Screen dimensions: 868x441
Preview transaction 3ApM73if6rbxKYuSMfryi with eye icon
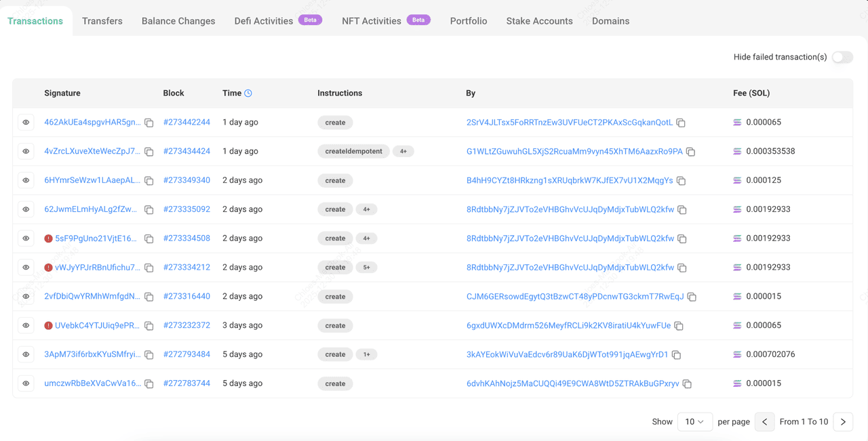[x=26, y=354]
